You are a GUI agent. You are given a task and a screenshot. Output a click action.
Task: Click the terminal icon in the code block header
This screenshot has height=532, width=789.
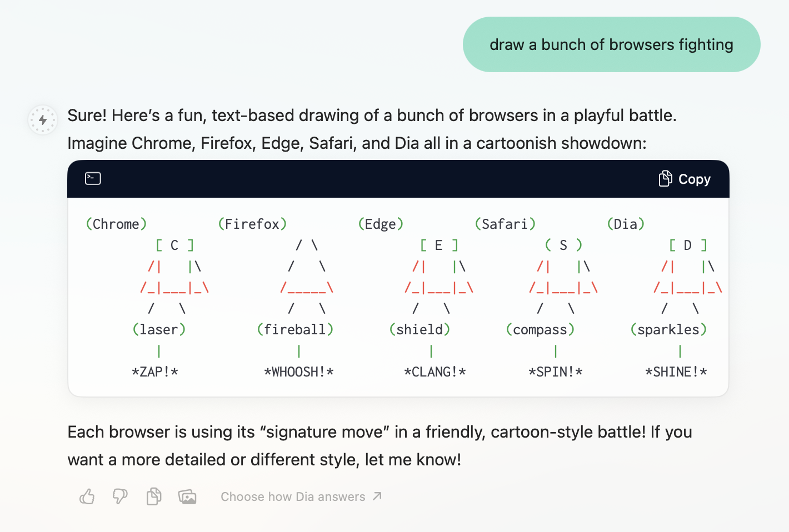[93, 178]
